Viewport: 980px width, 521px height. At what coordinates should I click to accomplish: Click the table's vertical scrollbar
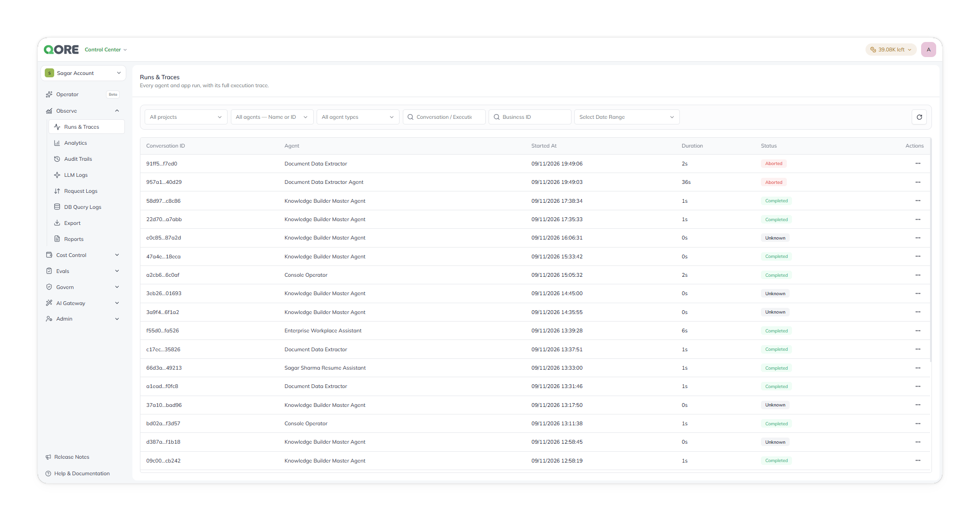[931, 250]
